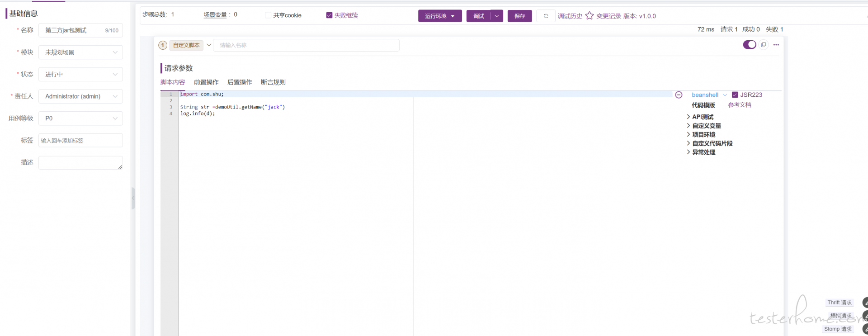The image size is (868, 336).
Task: Open the 变更记录 link
Action: tap(609, 16)
